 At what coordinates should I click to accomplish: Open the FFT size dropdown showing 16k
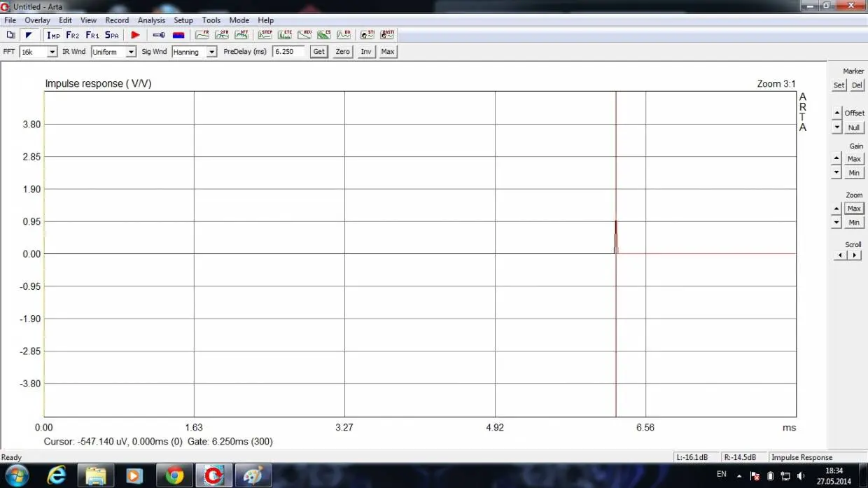coord(38,52)
